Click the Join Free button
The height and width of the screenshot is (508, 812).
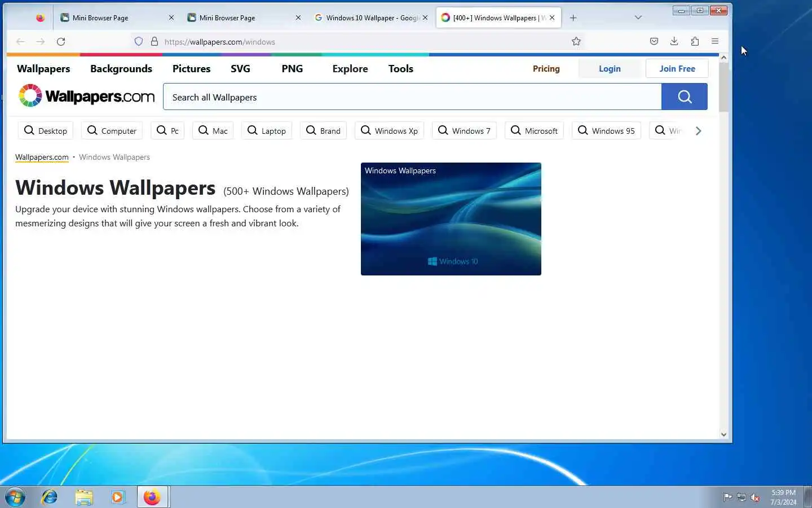(x=677, y=68)
